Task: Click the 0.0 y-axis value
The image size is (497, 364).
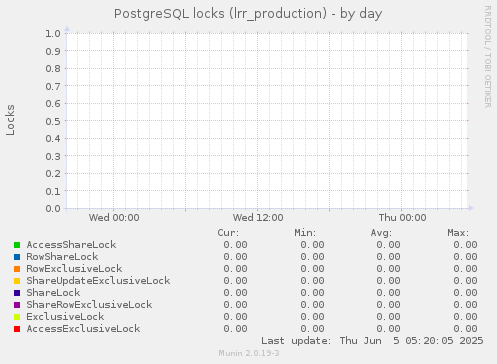Action: (x=53, y=209)
